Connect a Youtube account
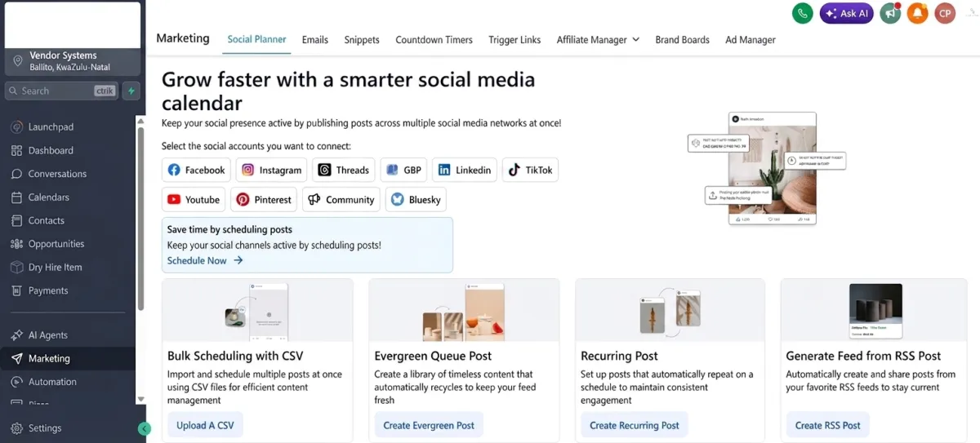The image size is (980, 443). tap(194, 199)
